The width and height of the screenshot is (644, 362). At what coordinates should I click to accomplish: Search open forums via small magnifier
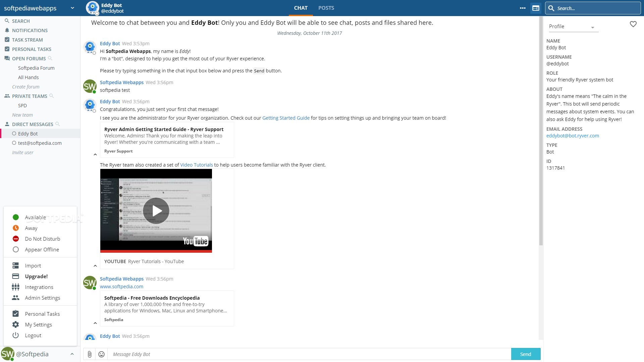pyautogui.click(x=50, y=58)
